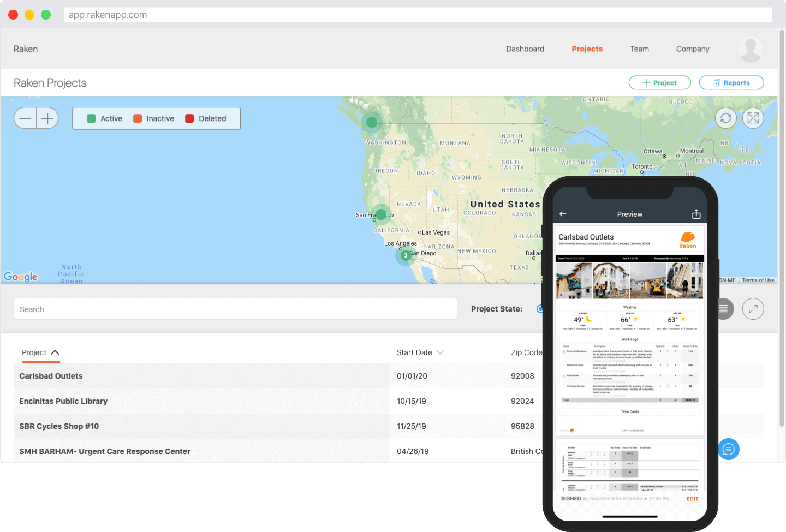Open the Dashboard menu
Viewport: 786px width, 532px height.
pyautogui.click(x=525, y=49)
